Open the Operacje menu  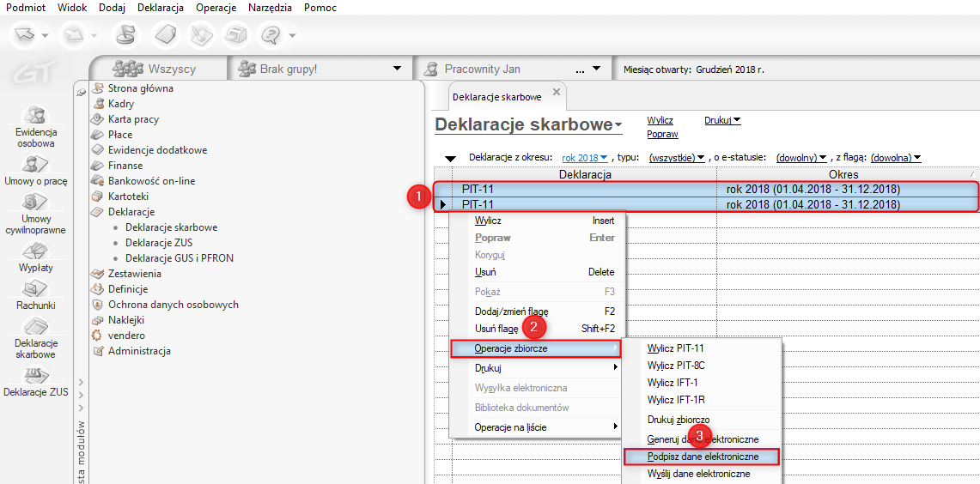216,8
